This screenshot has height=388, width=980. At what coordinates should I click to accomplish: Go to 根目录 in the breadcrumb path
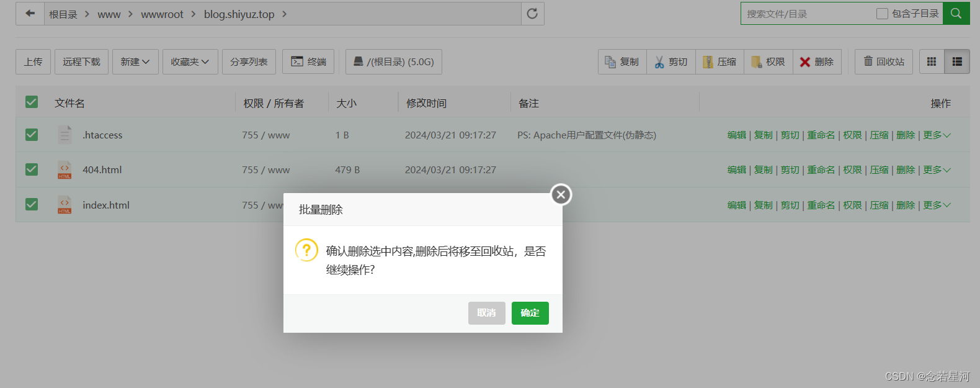(63, 14)
